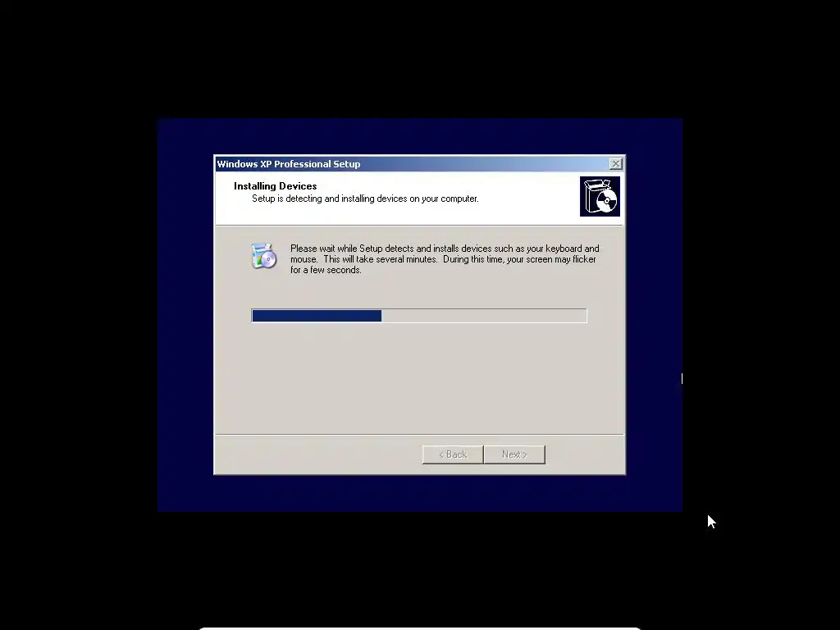Click the Next button
The image size is (840, 630).
(515, 454)
